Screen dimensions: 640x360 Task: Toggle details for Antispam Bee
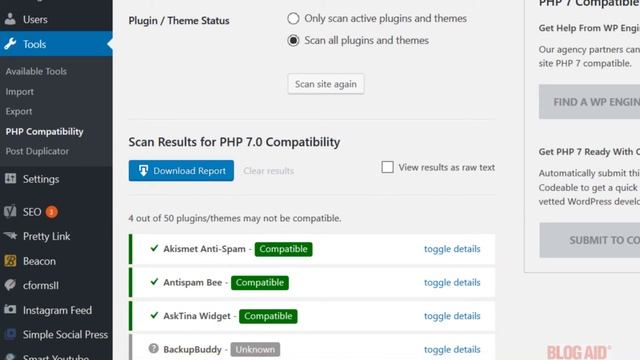click(x=452, y=282)
